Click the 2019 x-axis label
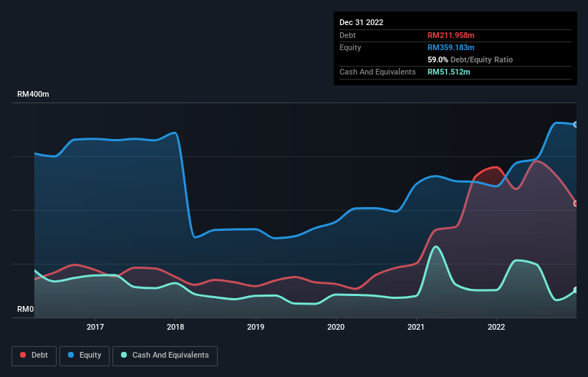 coord(256,327)
